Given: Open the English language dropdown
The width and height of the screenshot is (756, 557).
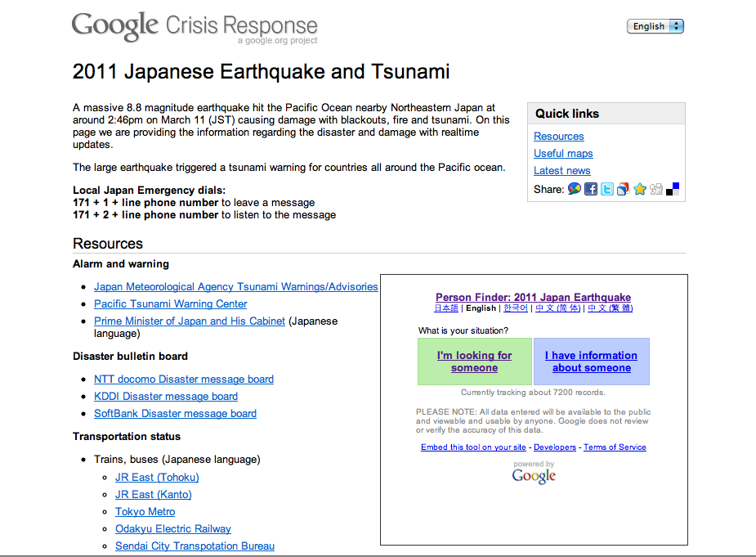Looking at the screenshot, I should pos(655,26).
